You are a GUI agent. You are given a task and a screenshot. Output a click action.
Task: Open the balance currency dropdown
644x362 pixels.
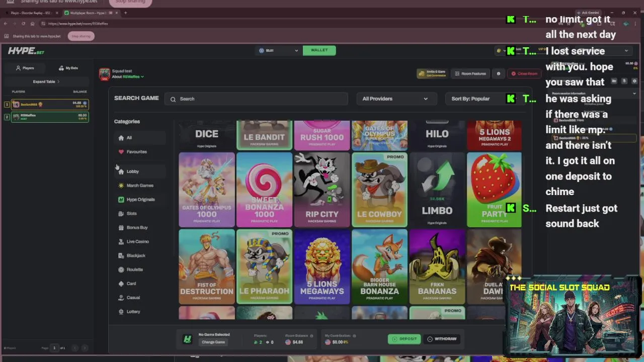click(279, 50)
